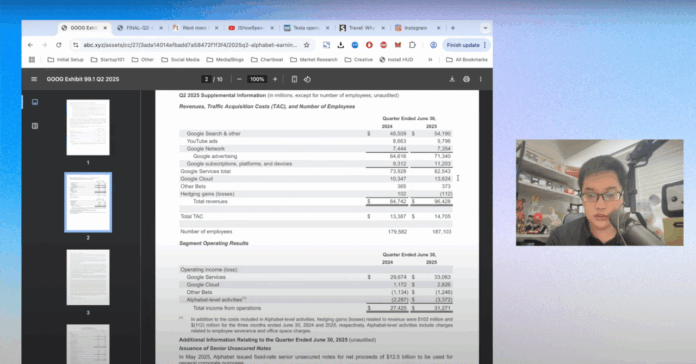
Task: Show thumbnails view in sidebar
Action: [x=35, y=102]
